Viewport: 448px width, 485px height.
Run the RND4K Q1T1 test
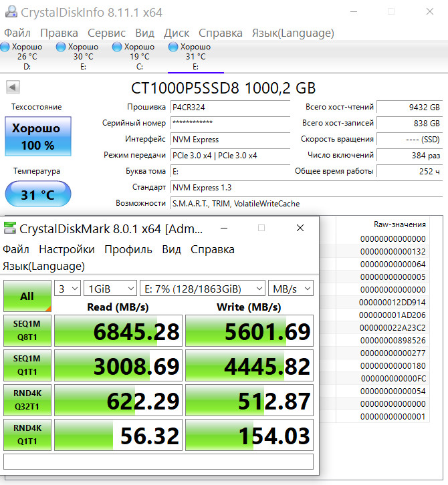tap(27, 435)
